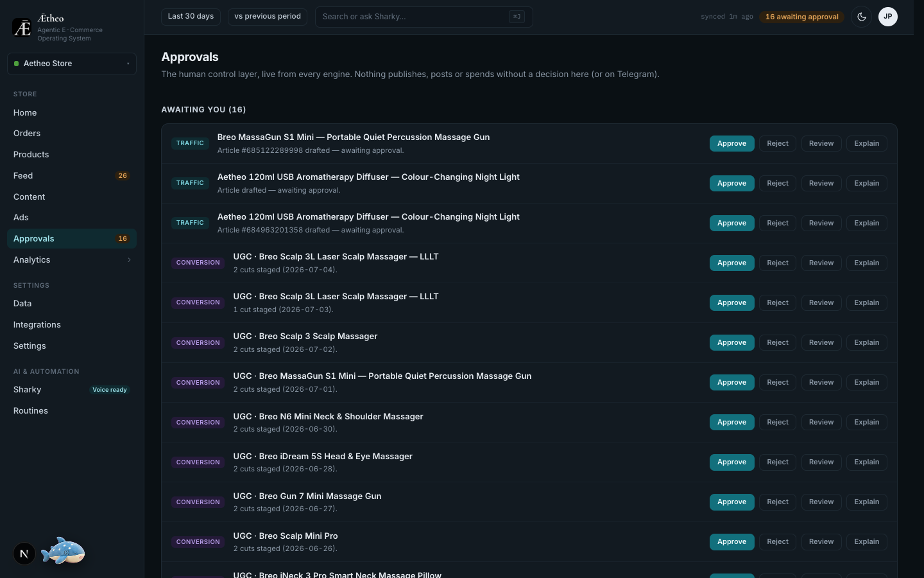Click the TRAFFIC tag on the MassaGun row
This screenshot has height=578, width=924.
[190, 143]
